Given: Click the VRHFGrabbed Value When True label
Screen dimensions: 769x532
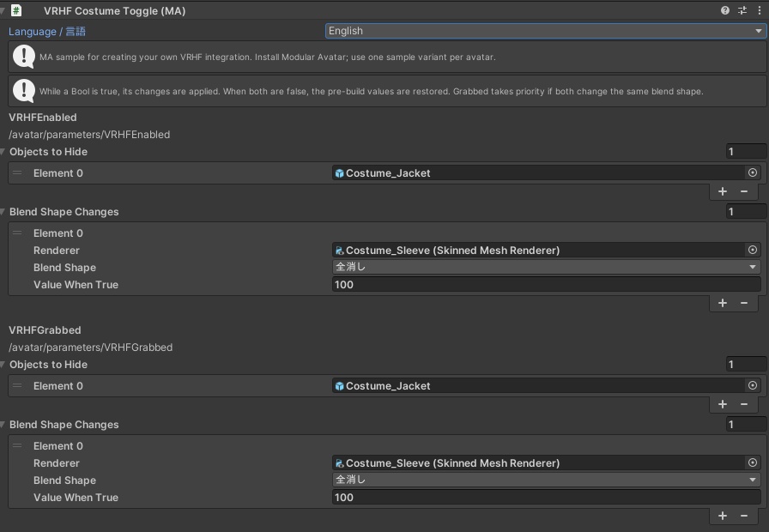Looking at the screenshot, I should point(76,497).
